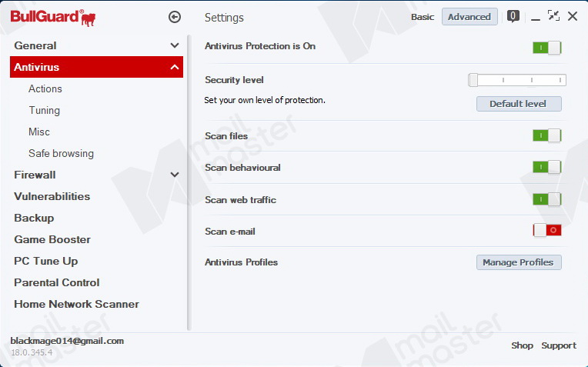Click the sidebar vertical scrollbar
This screenshot has height=367, width=588.
[189, 182]
